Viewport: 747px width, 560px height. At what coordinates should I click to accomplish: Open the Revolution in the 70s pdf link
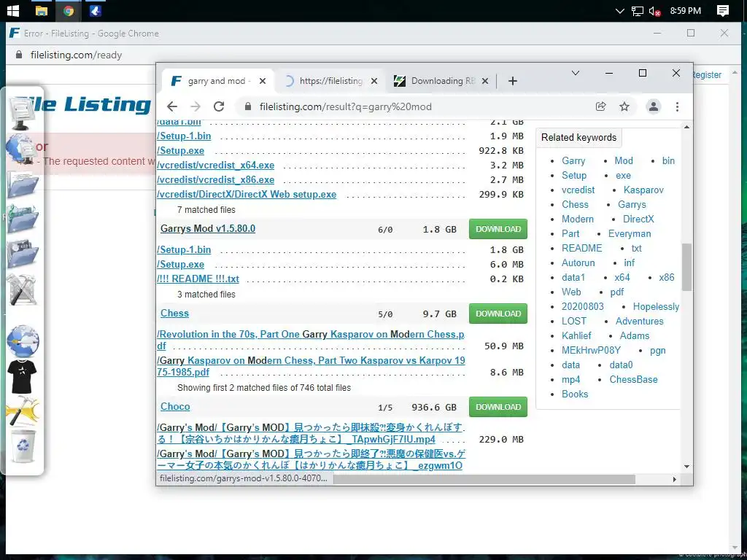click(x=311, y=340)
